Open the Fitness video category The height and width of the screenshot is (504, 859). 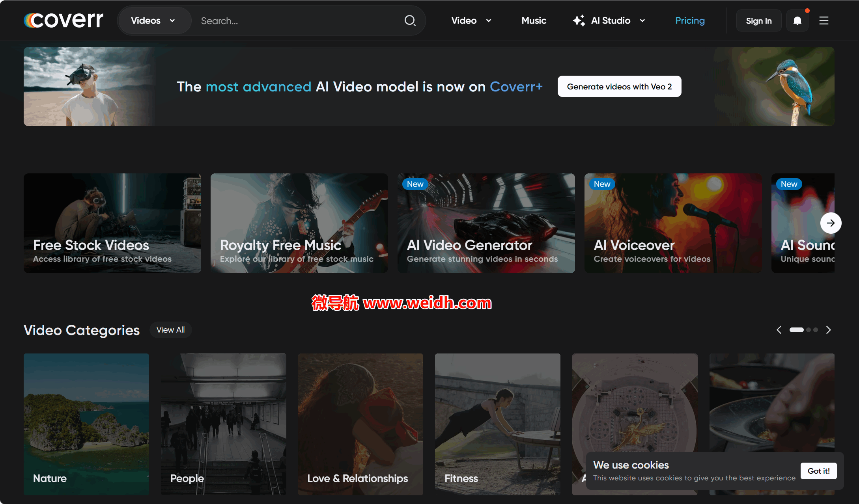click(498, 424)
